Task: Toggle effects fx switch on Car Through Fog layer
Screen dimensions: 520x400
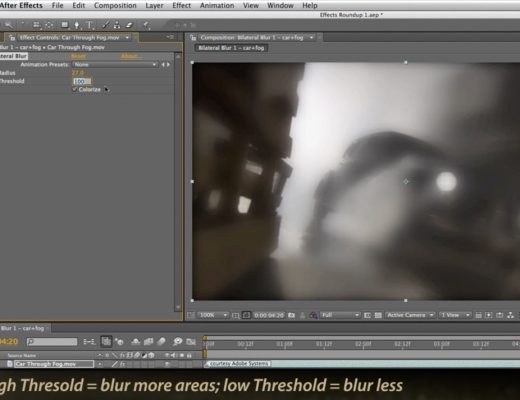Action: pos(123,364)
